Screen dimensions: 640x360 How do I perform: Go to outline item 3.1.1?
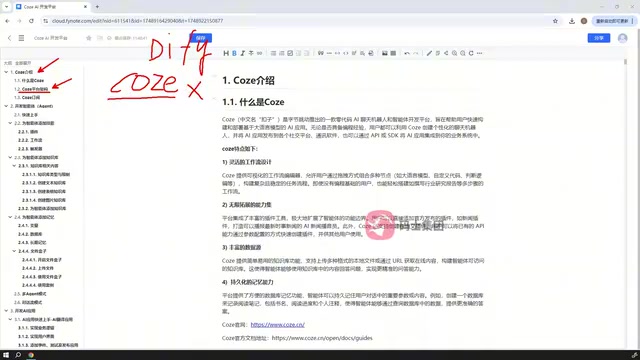coord(36,328)
